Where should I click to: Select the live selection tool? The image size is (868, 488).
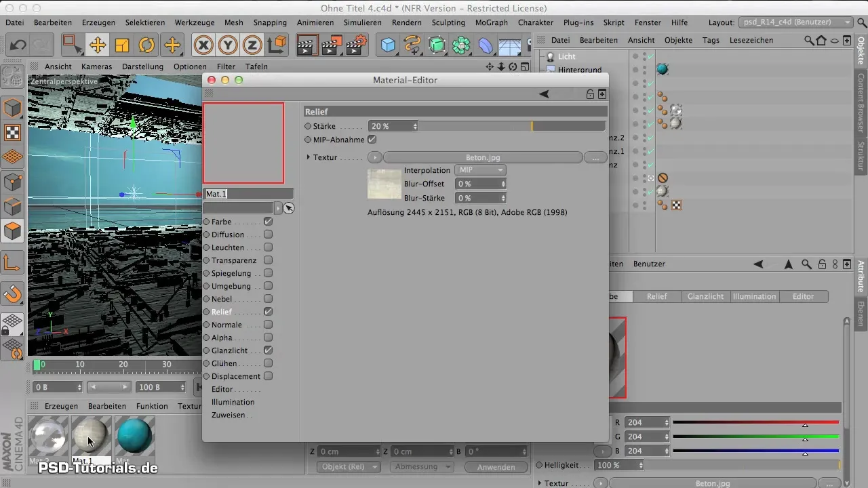click(x=71, y=45)
